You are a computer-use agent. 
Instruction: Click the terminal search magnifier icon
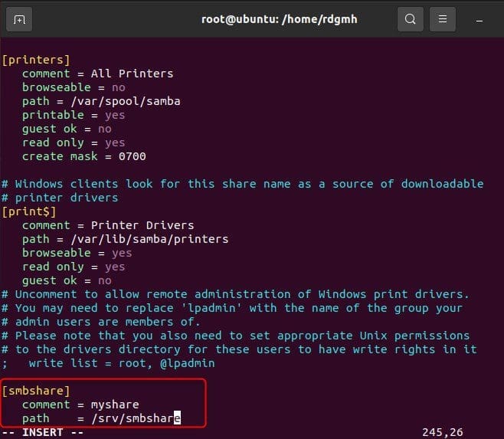click(411, 19)
